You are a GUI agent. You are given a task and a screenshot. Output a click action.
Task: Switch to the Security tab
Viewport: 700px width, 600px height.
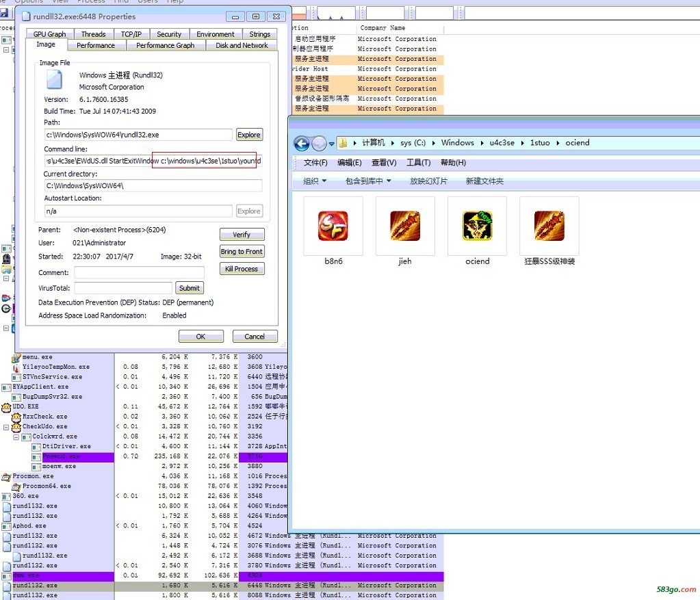coord(169,34)
